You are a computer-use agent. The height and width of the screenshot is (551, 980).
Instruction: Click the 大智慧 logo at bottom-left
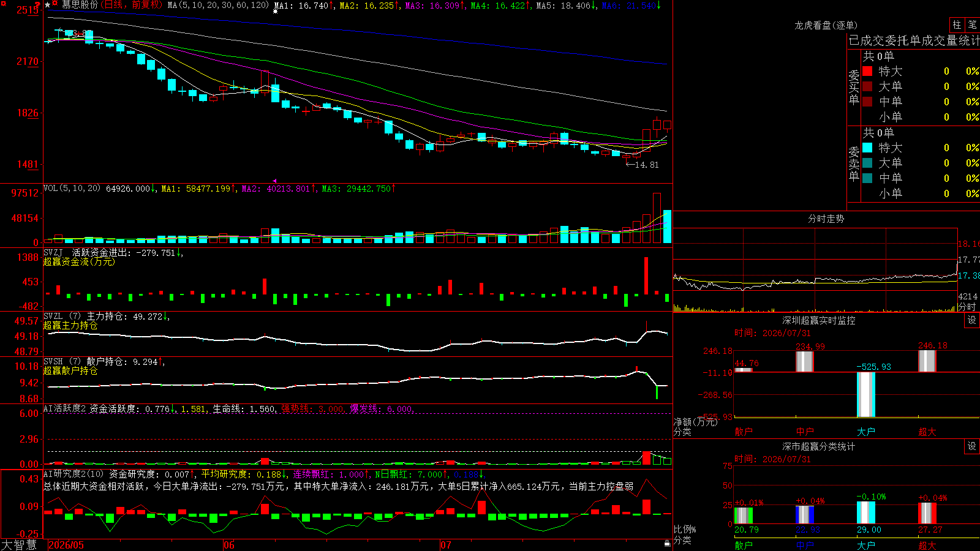pyautogui.click(x=19, y=544)
